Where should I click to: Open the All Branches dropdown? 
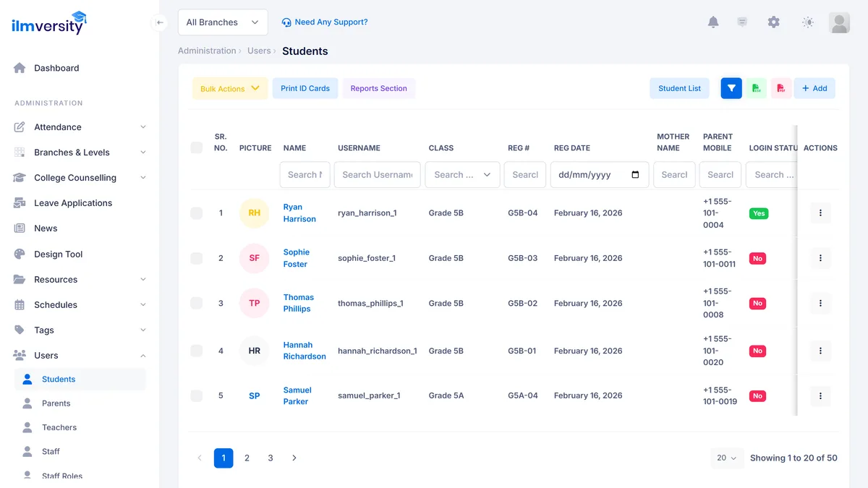223,22
